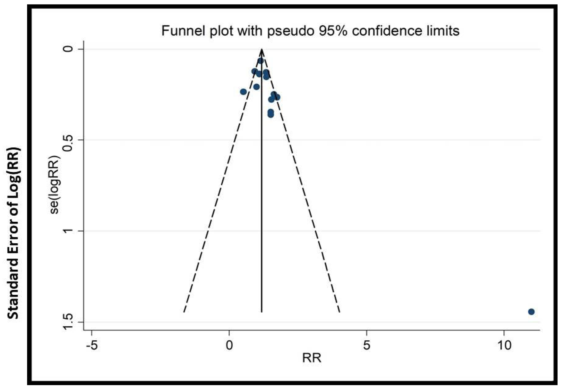Select the outlier data point at bottom right
The height and width of the screenshot is (392, 564).
point(531,312)
